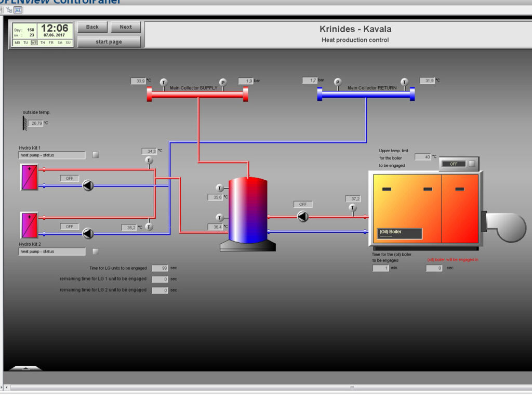532x399 pixels.
Task: Click the scrollbar left arrow
Action: (6, 387)
